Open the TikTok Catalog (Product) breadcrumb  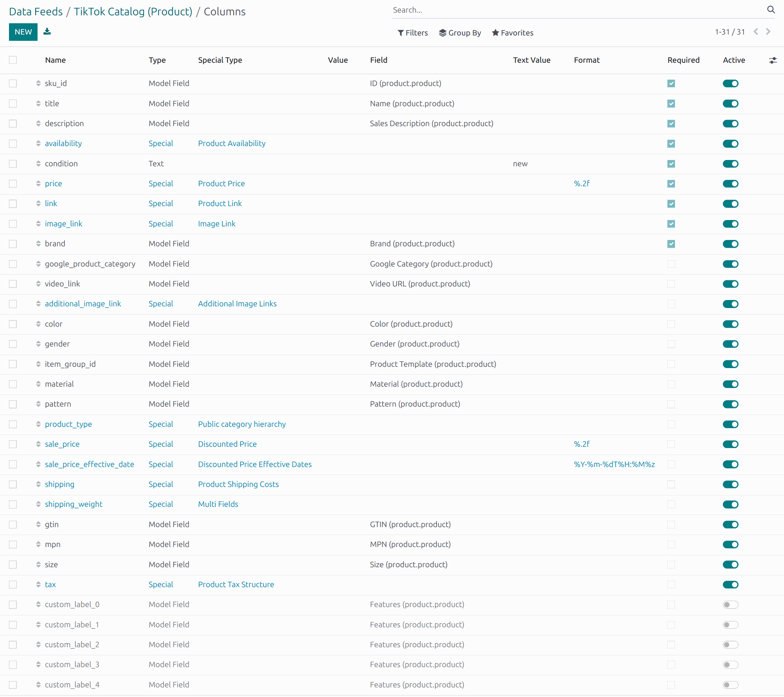133,11
